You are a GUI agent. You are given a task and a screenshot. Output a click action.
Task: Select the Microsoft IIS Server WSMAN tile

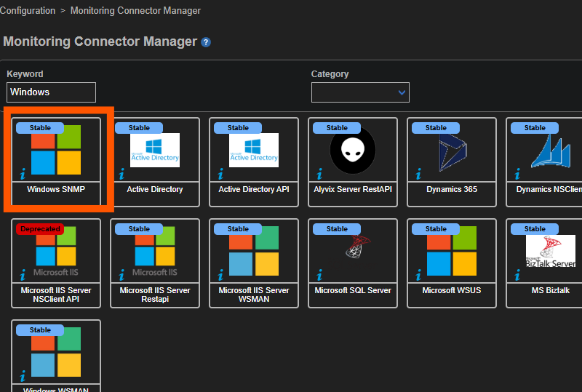[x=254, y=262]
